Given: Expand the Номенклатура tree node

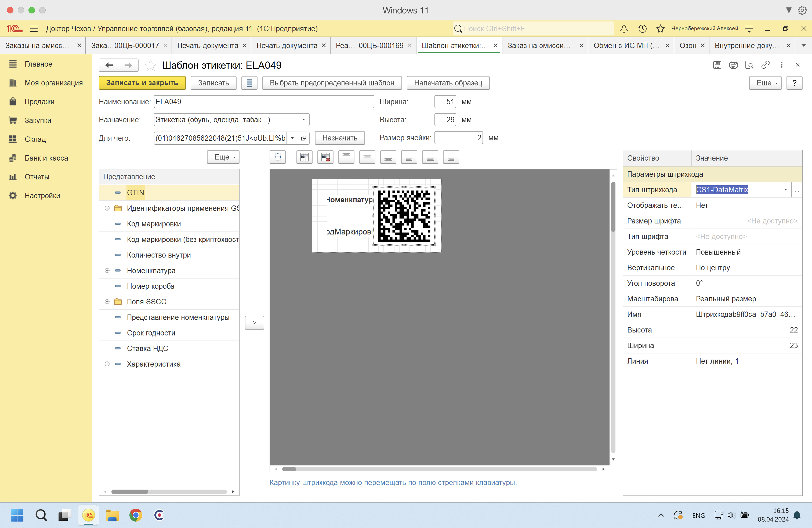Looking at the screenshot, I should pos(107,271).
